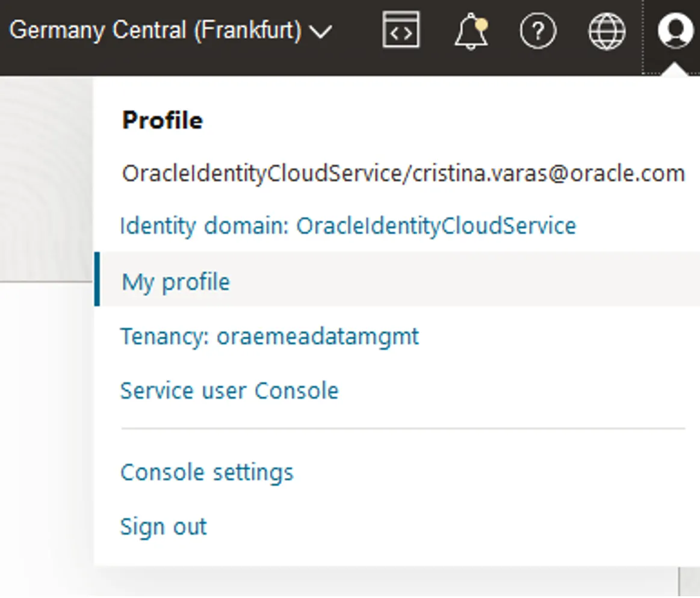Open Console settings
This screenshot has height=598, width=700.
pyautogui.click(x=207, y=472)
